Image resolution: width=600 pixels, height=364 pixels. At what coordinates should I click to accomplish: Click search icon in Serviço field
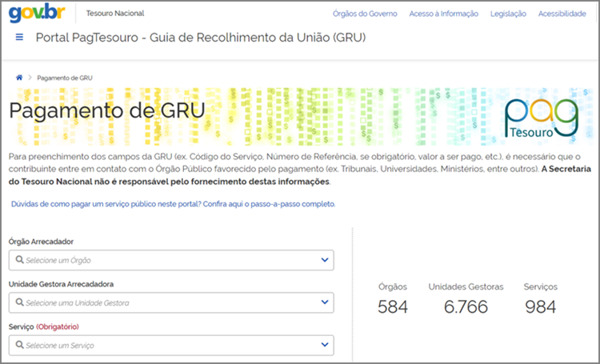click(18, 346)
